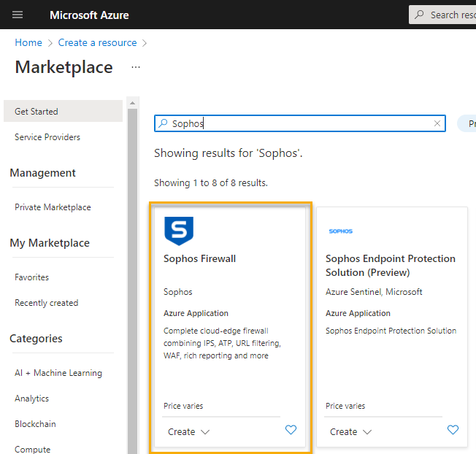Image resolution: width=476 pixels, height=454 pixels.
Task: Open the Marketplace ellipsis options
Action: (x=135, y=67)
